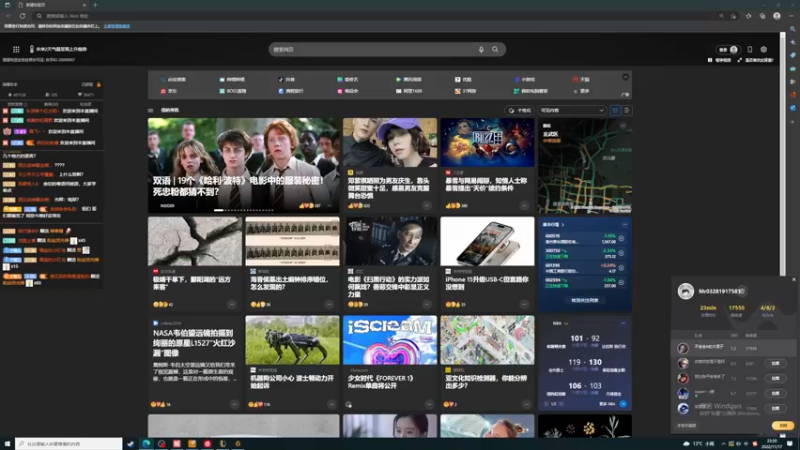This screenshot has width=800, height=450.
Task: Open a new browser tab with plus
Action: tap(95, 5)
